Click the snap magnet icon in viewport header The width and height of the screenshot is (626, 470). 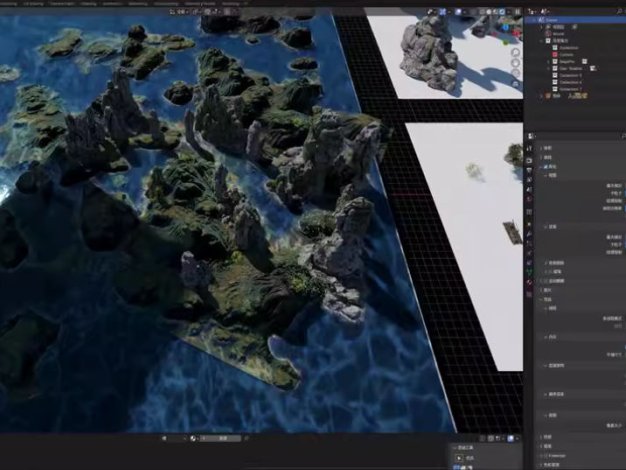point(208,12)
